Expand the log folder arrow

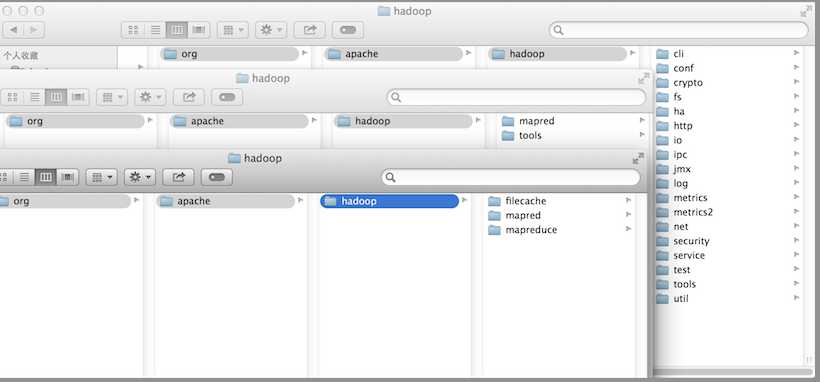pos(796,183)
